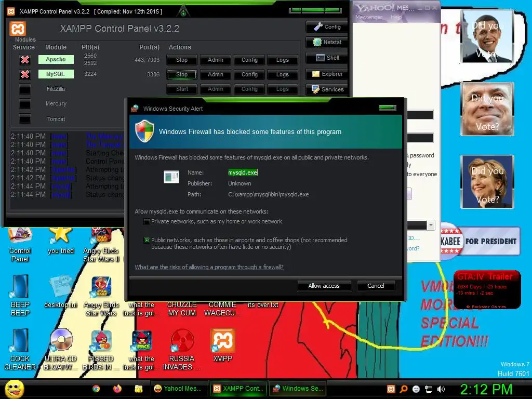Open the folder icon pinned on the taskbar

click(138, 389)
